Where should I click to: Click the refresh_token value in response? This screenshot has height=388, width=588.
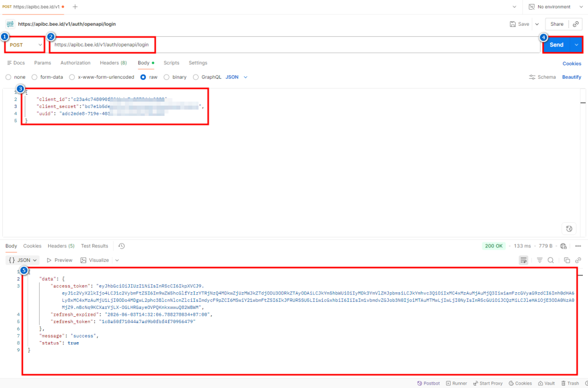tap(148, 321)
